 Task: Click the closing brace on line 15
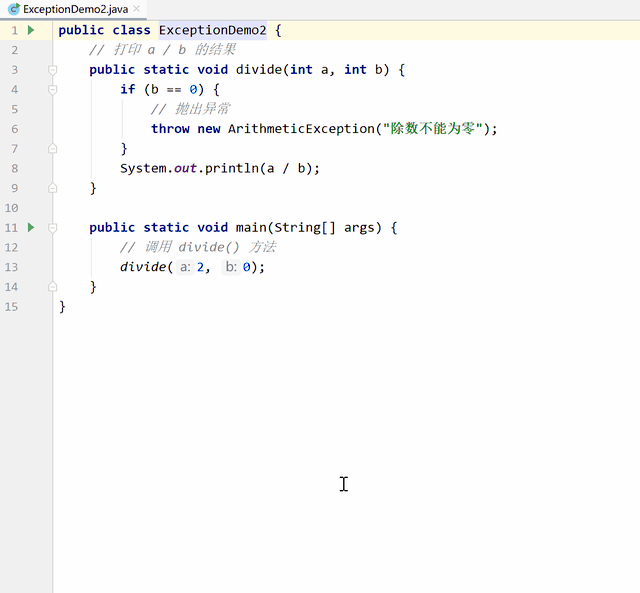(x=62, y=307)
